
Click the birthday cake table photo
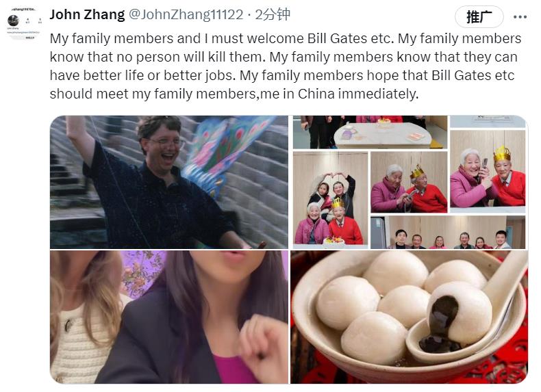370,132
